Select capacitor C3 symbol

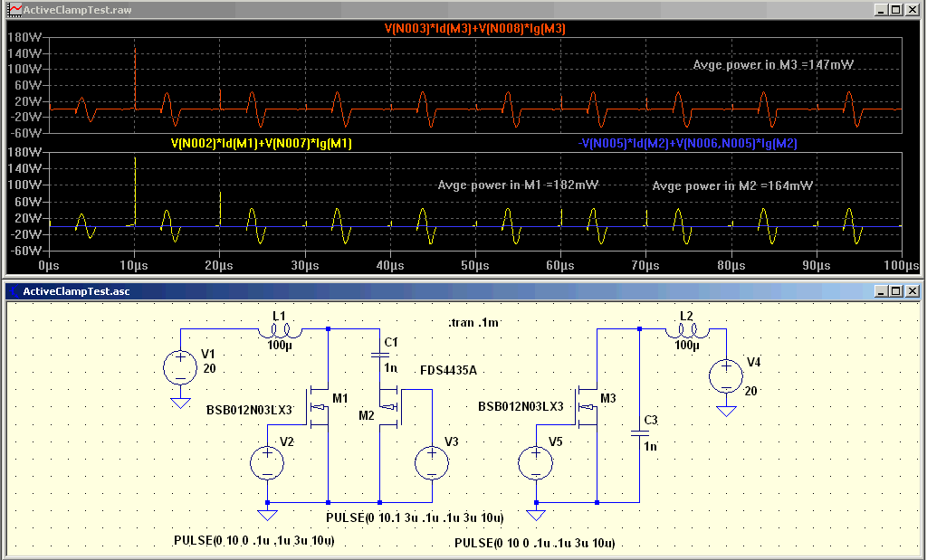[x=640, y=433]
